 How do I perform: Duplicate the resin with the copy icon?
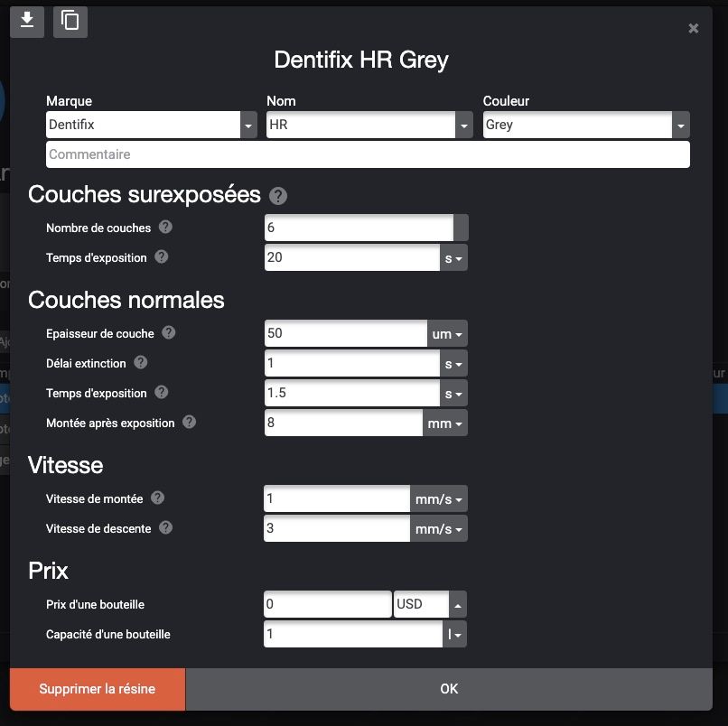[x=70, y=22]
